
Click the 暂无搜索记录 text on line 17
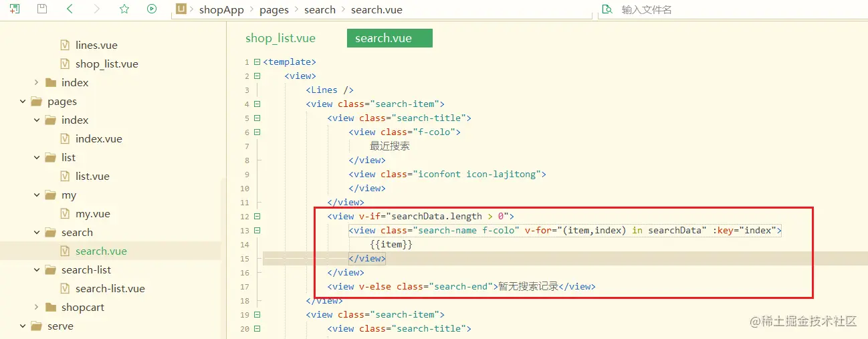pos(528,287)
